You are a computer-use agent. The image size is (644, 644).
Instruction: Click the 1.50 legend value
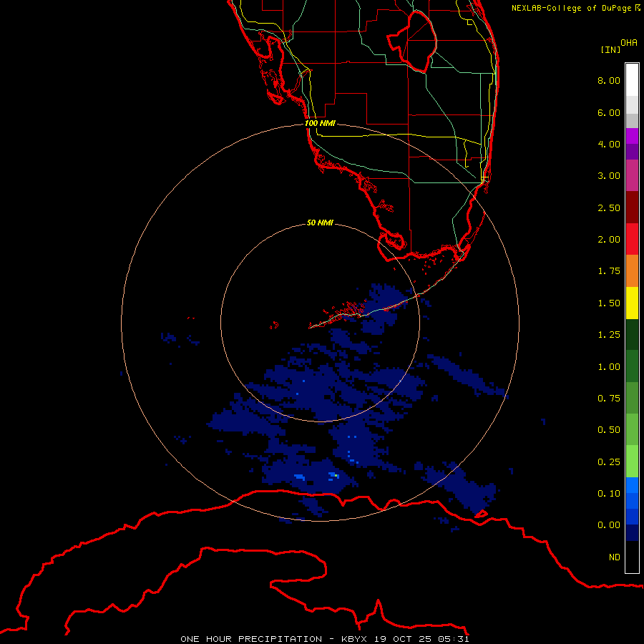click(609, 303)
